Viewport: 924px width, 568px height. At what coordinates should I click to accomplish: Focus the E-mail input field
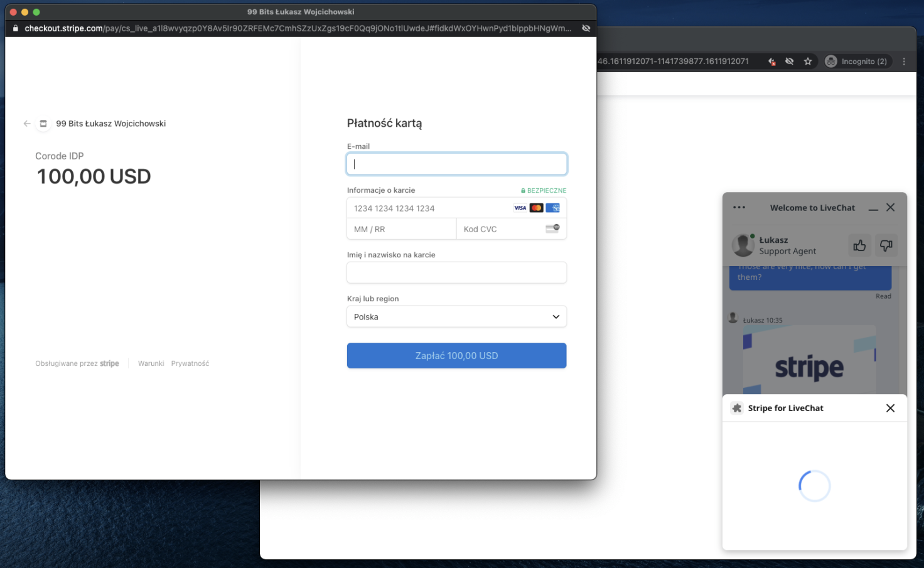click(457, 164)
